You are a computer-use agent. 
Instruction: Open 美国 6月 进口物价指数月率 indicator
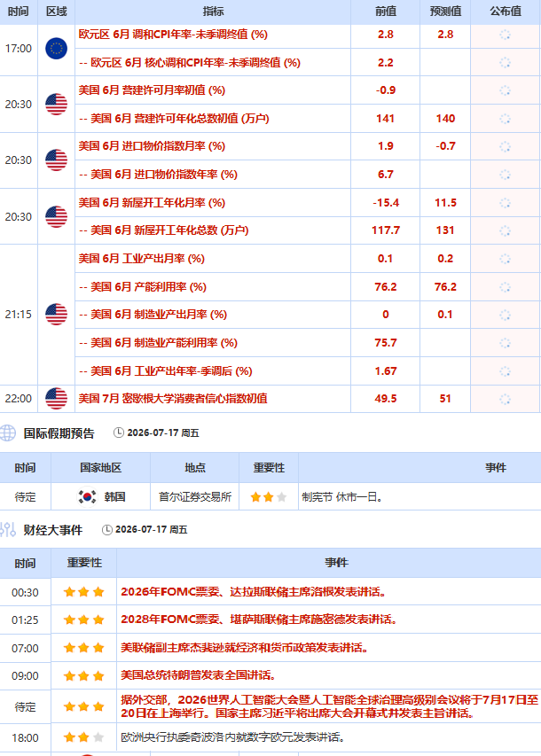point(152,146)
